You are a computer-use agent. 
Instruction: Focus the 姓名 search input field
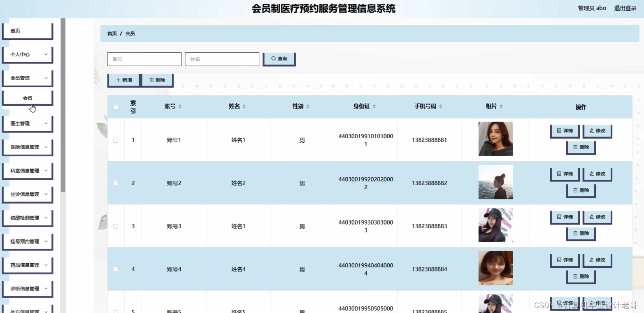click(x=222, y=59)
